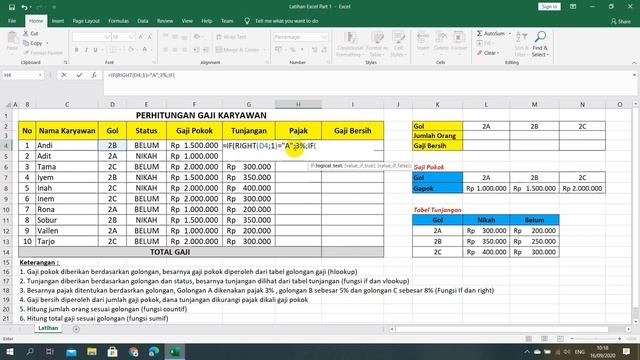The height and width of the screenshot is (360, 640).
Task: Confirm formula with checkmark Enter icon
Action: [79, 75]
